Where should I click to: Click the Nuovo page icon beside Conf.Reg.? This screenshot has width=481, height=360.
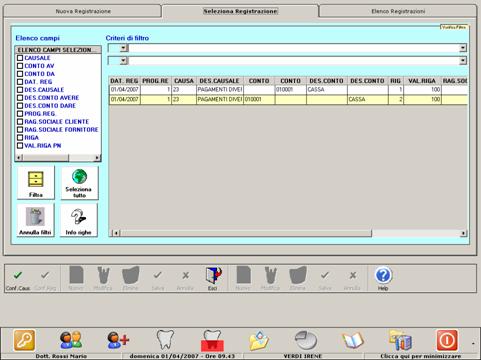point(76,279)
